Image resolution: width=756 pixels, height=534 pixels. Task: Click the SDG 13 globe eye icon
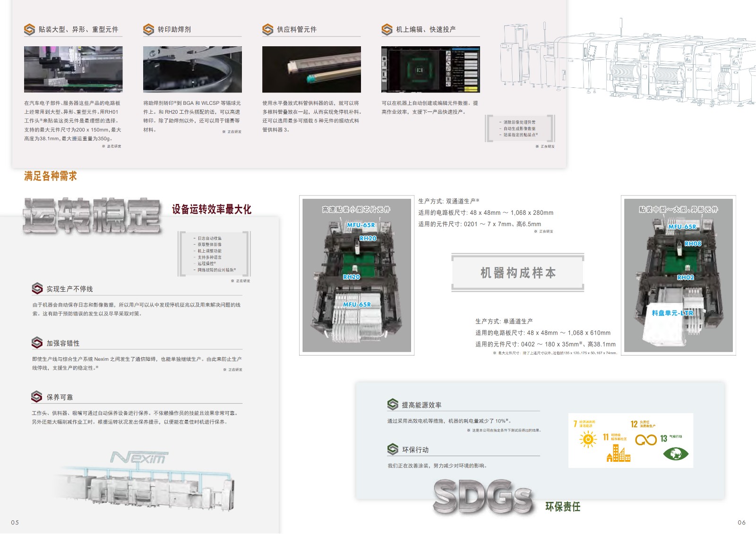tap(676, 454)
